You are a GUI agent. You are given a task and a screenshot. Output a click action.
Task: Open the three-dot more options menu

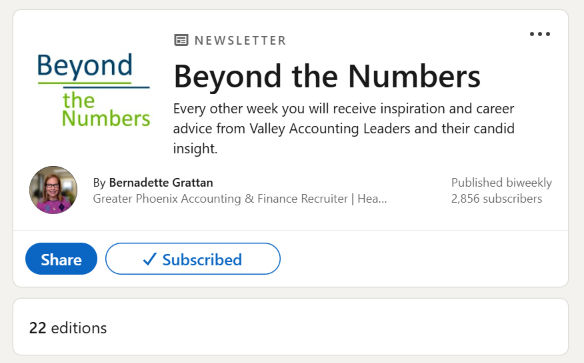(540, 34)
